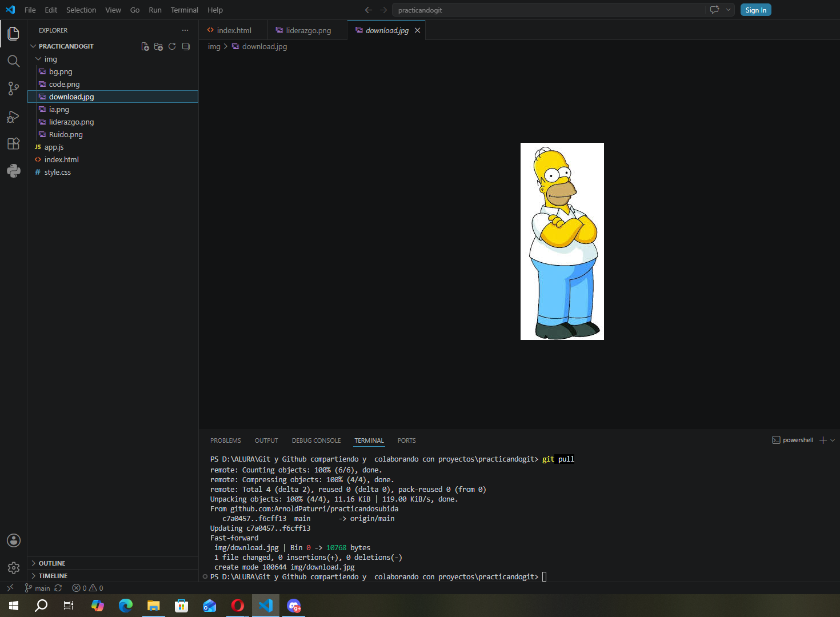
Task: Open Explorer views and more actions menu
Action: [185, 30]
